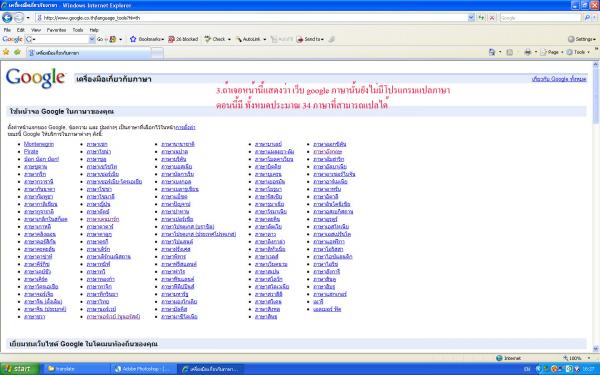The image size is (600, 375).
Task: Click the Favorites Center yellow star
Action: (x=6, y=52)
